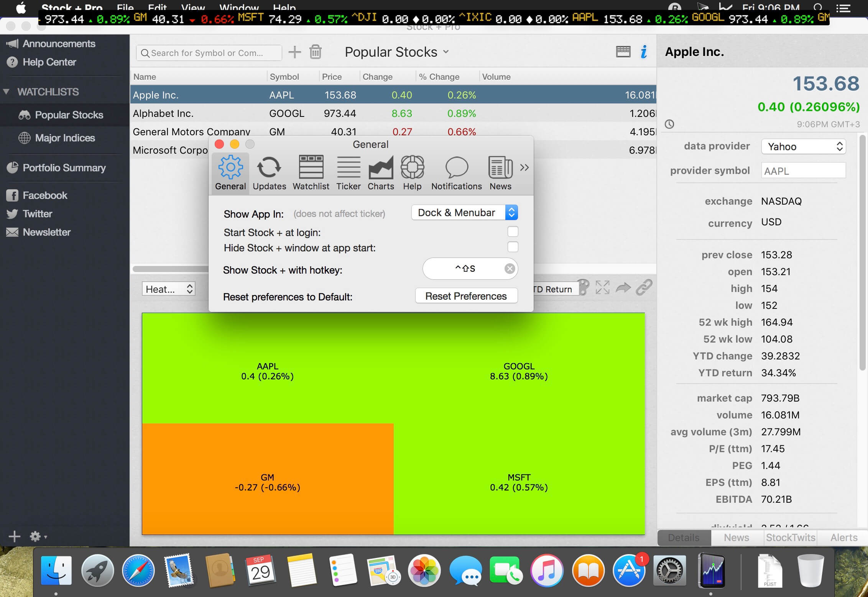Open Safari from the Dock
Screen dimensions: 868x597
pos(138,571)
